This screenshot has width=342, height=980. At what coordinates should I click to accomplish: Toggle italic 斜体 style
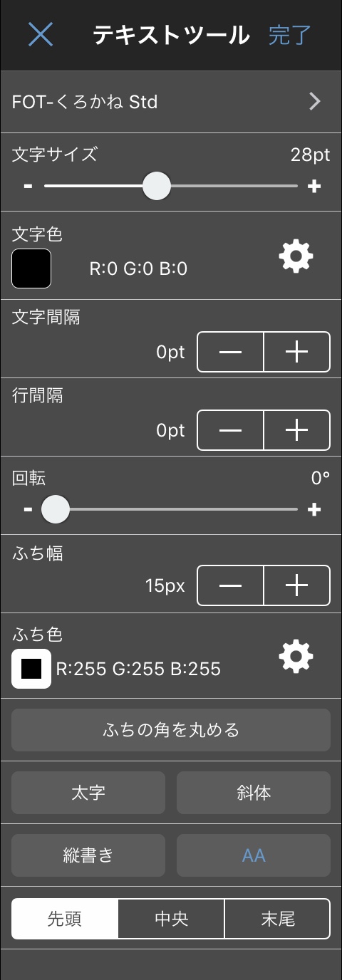click(x=254, y=793)
